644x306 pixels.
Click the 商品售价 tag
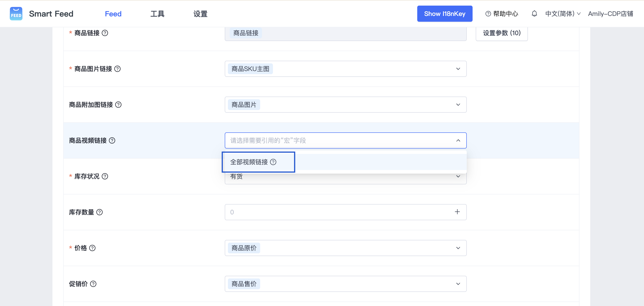point(244,284)
